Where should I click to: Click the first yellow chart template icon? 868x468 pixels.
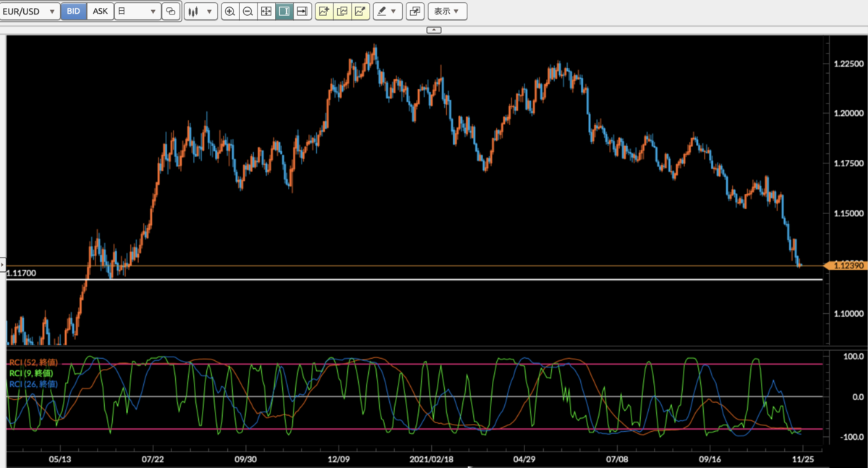[324, 11]
